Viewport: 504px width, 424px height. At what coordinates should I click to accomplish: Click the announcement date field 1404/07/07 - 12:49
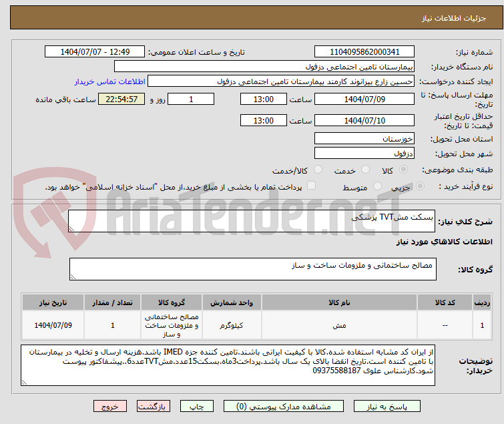tap(95, 52)
